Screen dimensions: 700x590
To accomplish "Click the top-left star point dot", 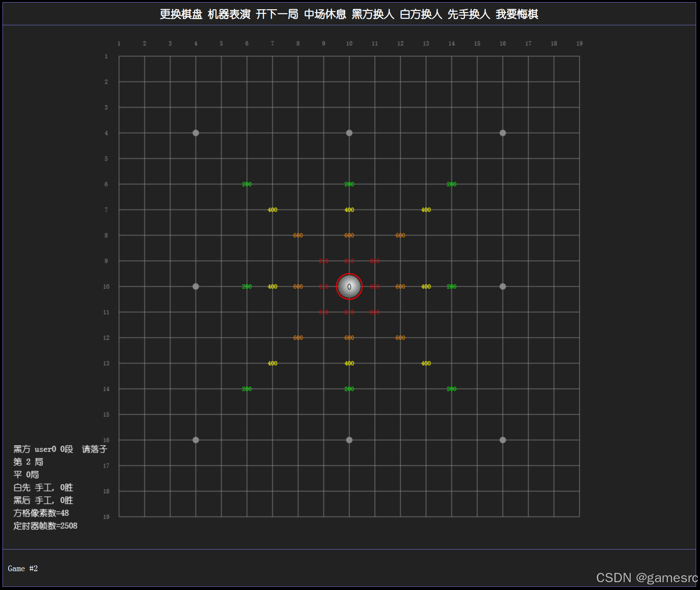I will 196,133.
